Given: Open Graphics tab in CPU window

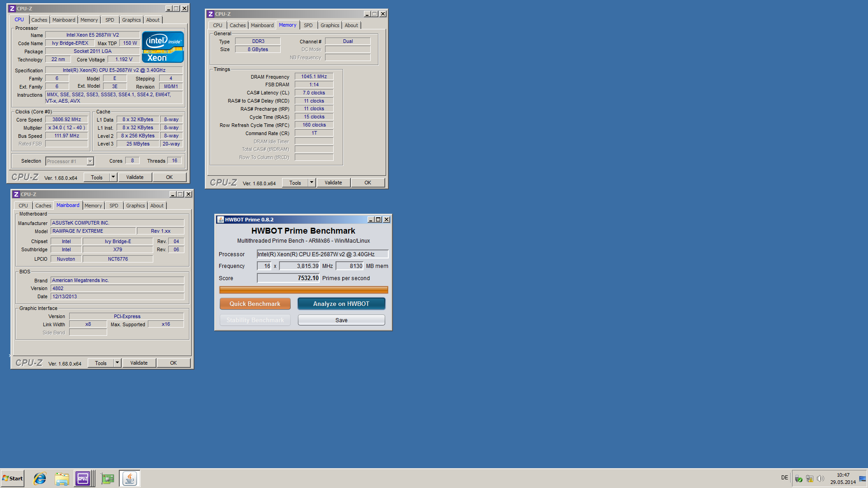Looking at the screenshot, I should coord(132,20).
